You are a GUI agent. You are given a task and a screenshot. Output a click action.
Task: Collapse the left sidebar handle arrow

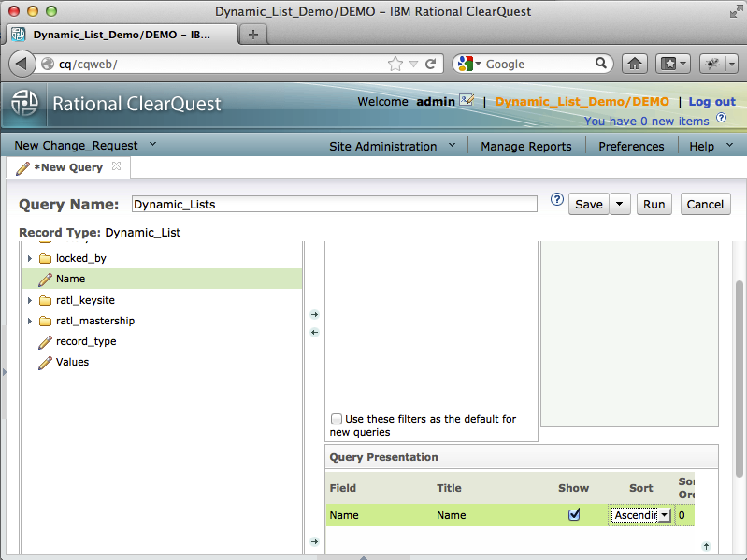click(5, 372)
